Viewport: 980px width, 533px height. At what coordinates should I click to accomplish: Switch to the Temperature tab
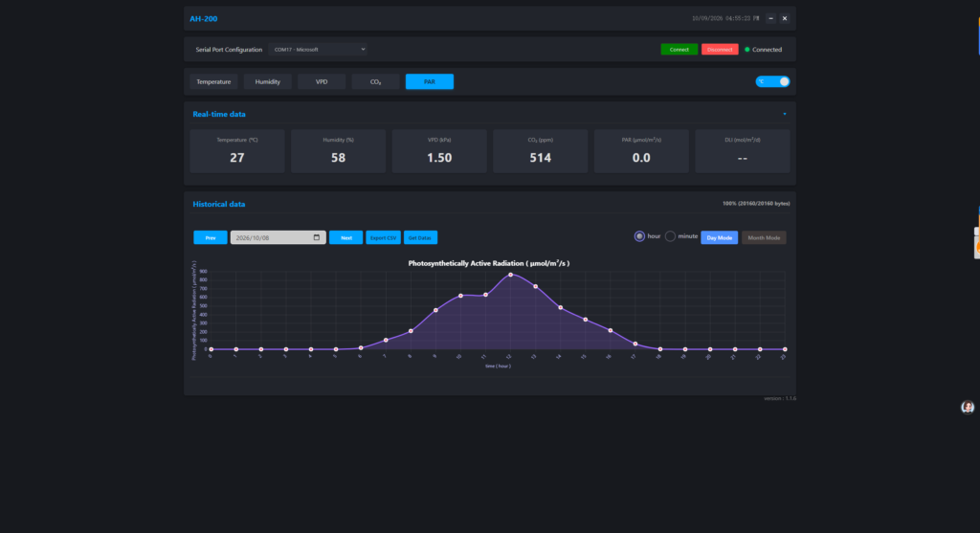click(x=213, y=82)
